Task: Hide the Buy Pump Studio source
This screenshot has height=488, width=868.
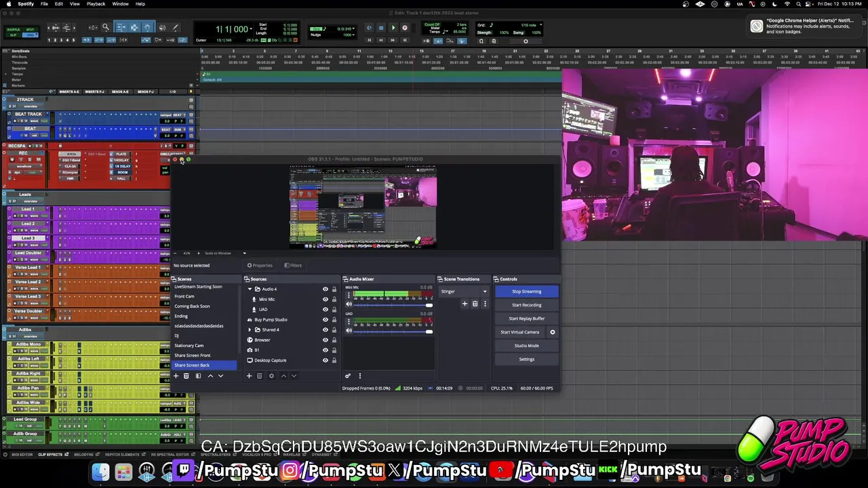Action: 325,319
